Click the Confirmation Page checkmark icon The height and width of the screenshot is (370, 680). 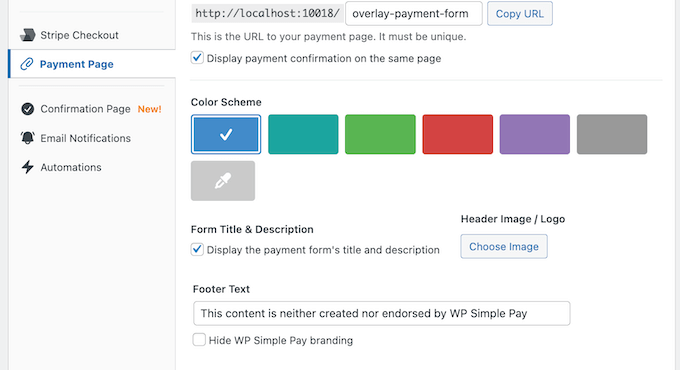pos(28,109)
